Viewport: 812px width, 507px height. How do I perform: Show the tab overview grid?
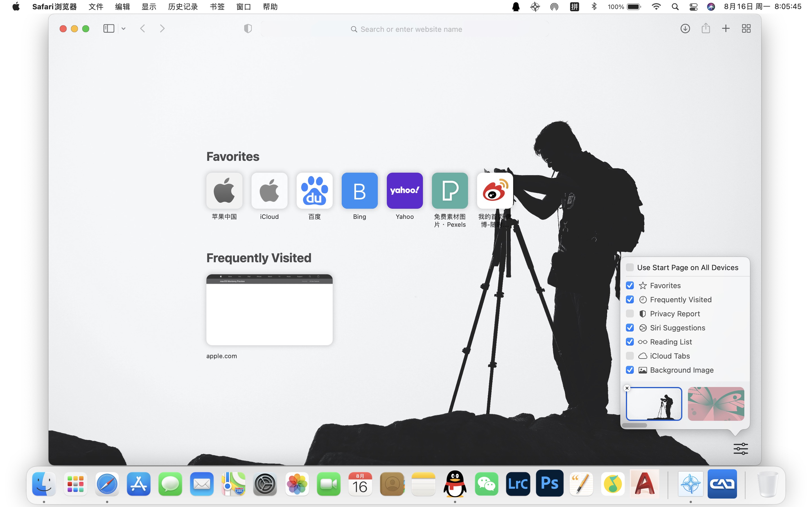pos(746,29)
